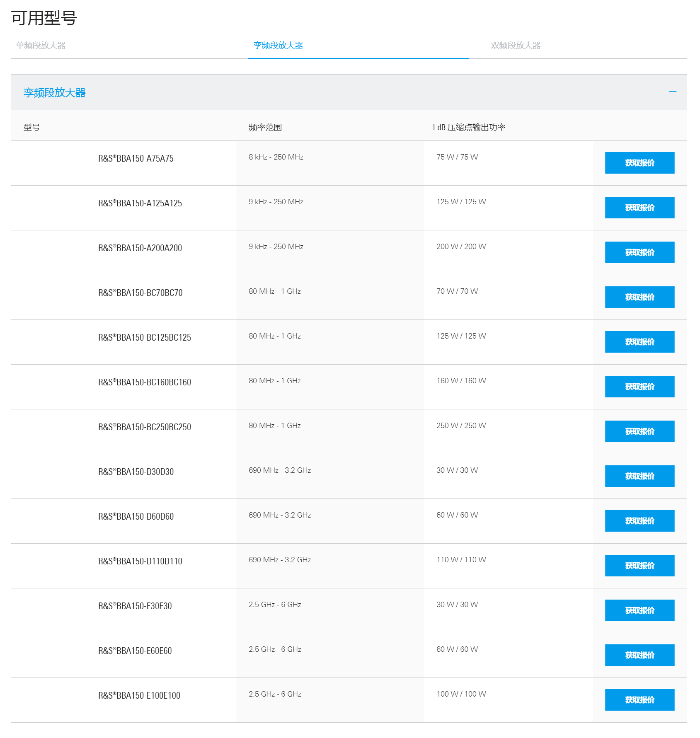Select model name R&S BBA150-BC250BC250
Screen dimensions: 700x738
[x=145, y=427]
